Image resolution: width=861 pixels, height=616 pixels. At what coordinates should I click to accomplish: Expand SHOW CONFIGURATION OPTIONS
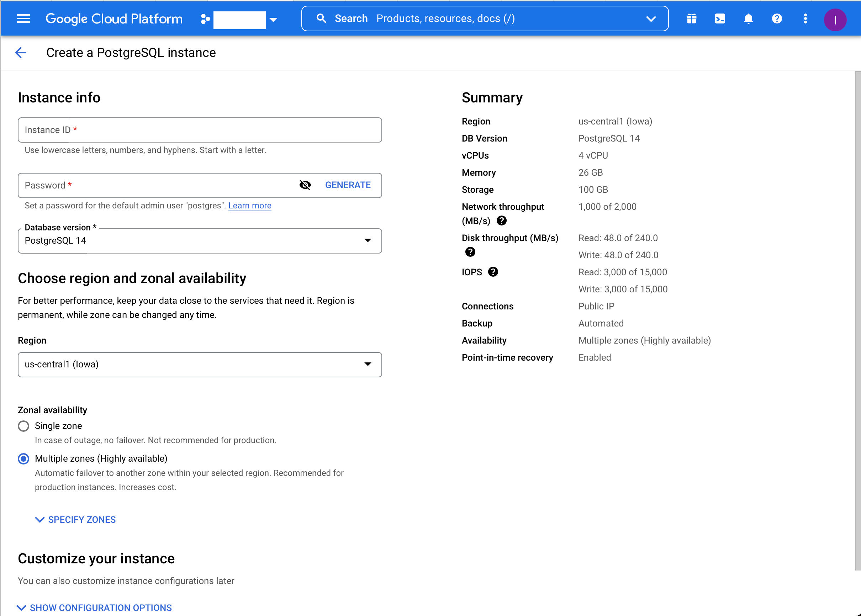coord(95,608)
